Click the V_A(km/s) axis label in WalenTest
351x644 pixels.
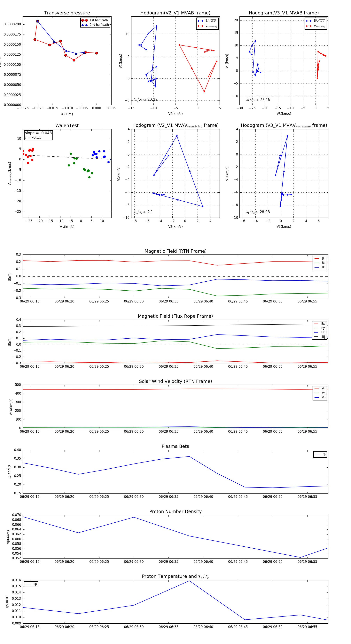click(67, 227)
